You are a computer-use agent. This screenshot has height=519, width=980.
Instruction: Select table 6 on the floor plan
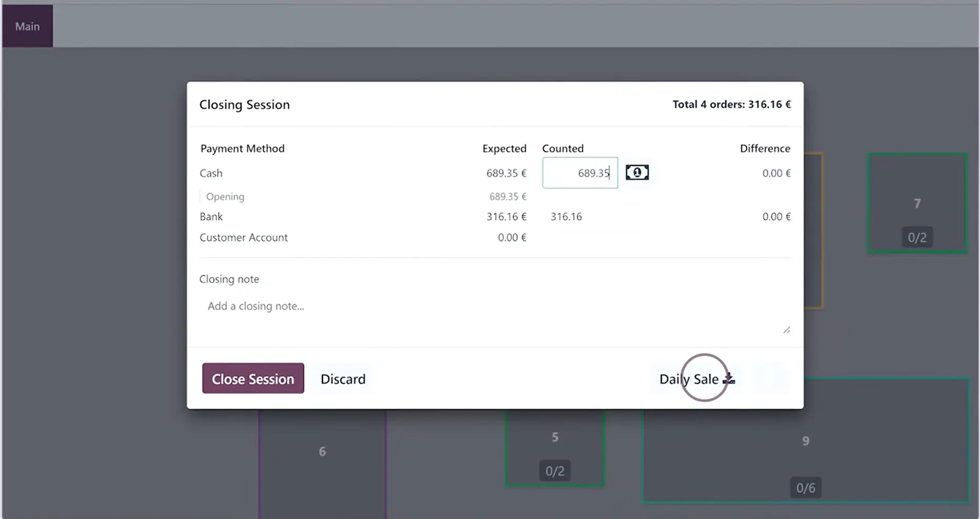click(322, 452)
